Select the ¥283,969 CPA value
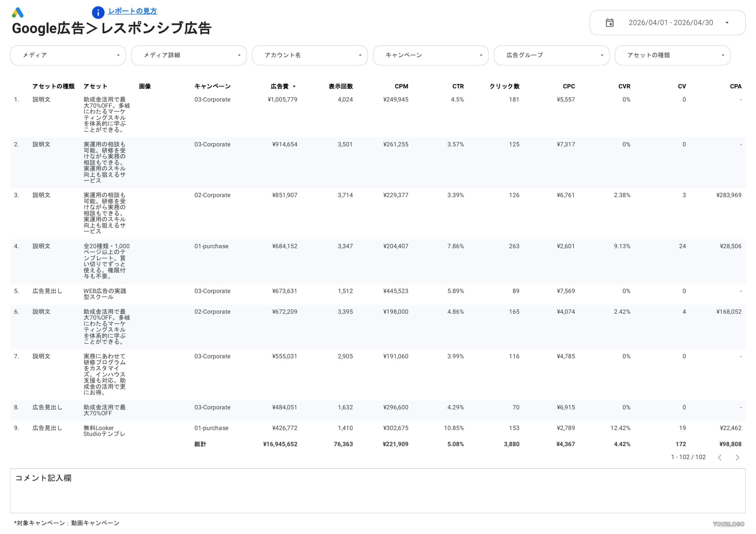 click(x=729, y=195)
